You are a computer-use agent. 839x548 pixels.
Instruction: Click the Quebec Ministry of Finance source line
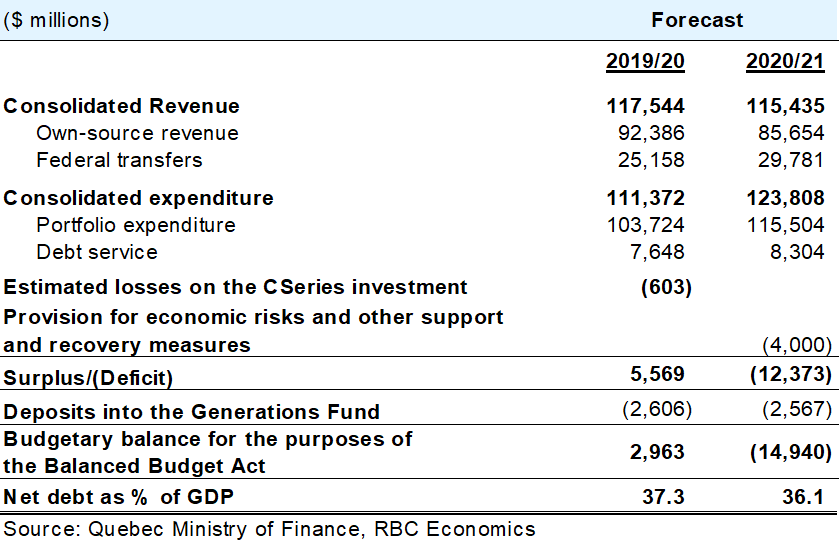point(269,529)
